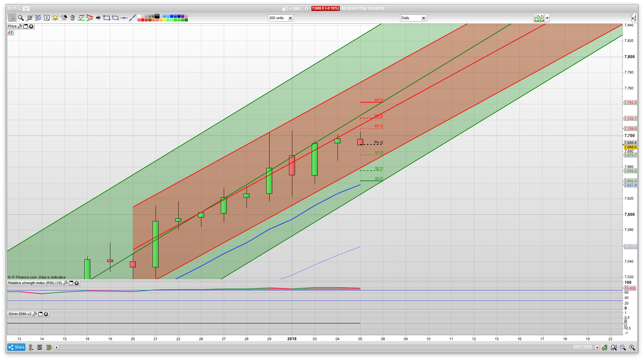Click the keyboard icon in title bar

[26, 9]
